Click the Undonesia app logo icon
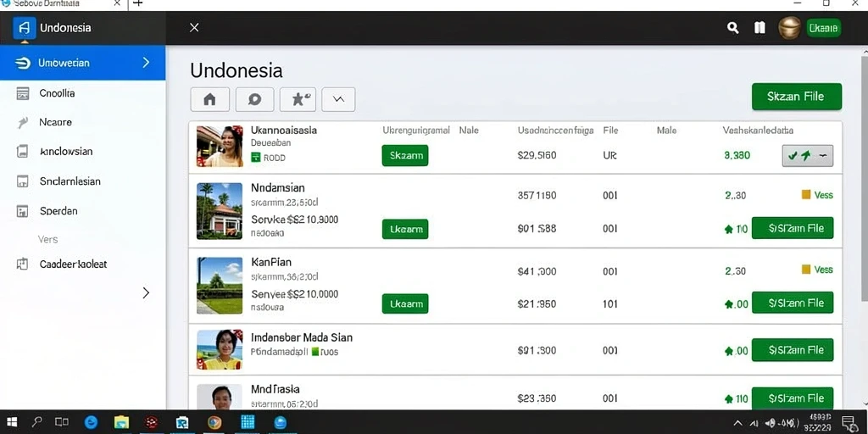Image resolution: width=868 pixels, height=434 pixels. pyautogui.click(x=25, y=28)
